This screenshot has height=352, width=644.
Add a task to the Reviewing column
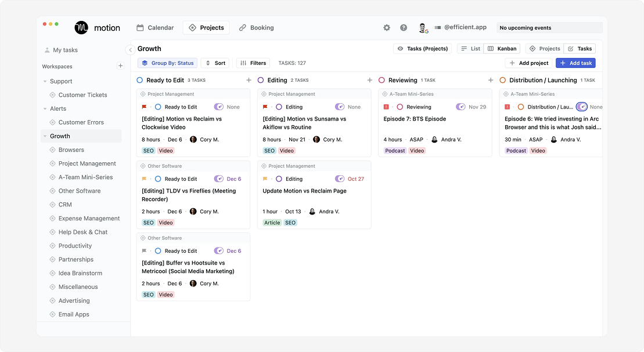(490, 80)
